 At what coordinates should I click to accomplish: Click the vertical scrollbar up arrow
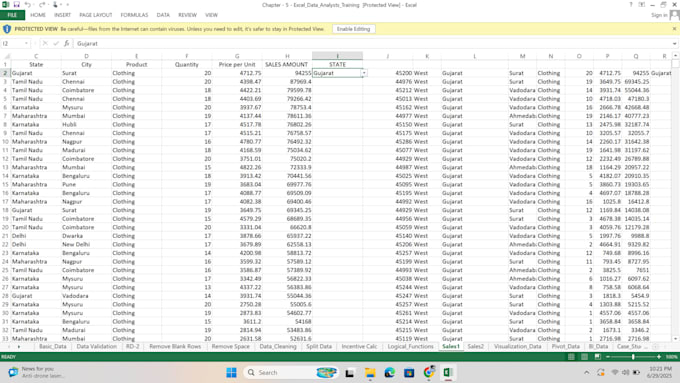(x=675, y=56)
